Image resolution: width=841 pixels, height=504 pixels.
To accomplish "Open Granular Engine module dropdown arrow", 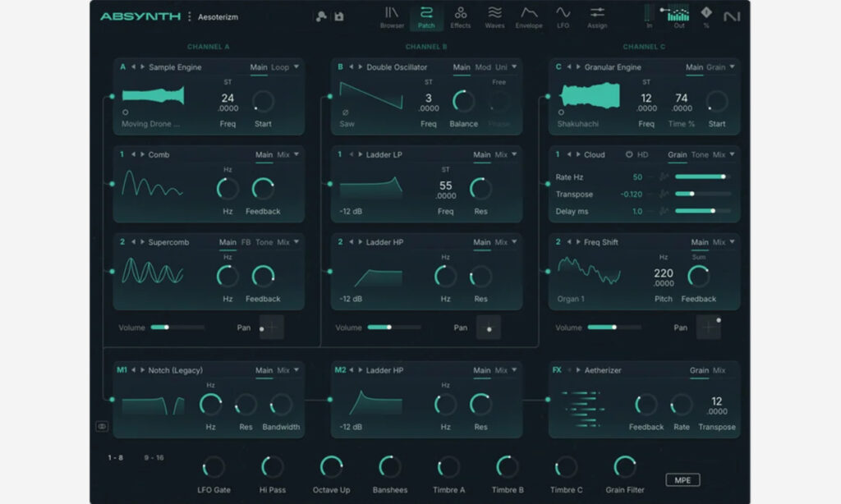I will pos(732,67).
